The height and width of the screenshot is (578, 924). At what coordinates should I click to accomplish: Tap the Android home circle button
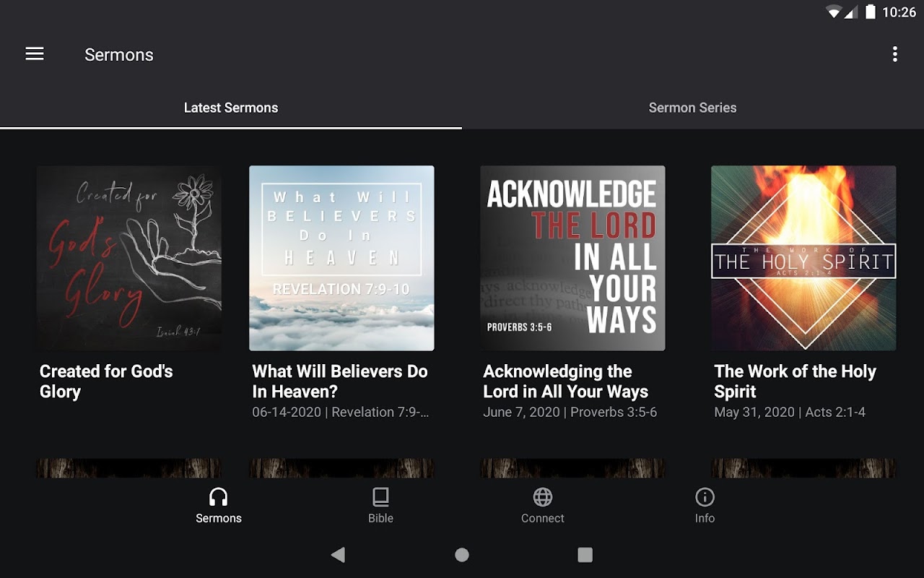click(x=462, y=554)
